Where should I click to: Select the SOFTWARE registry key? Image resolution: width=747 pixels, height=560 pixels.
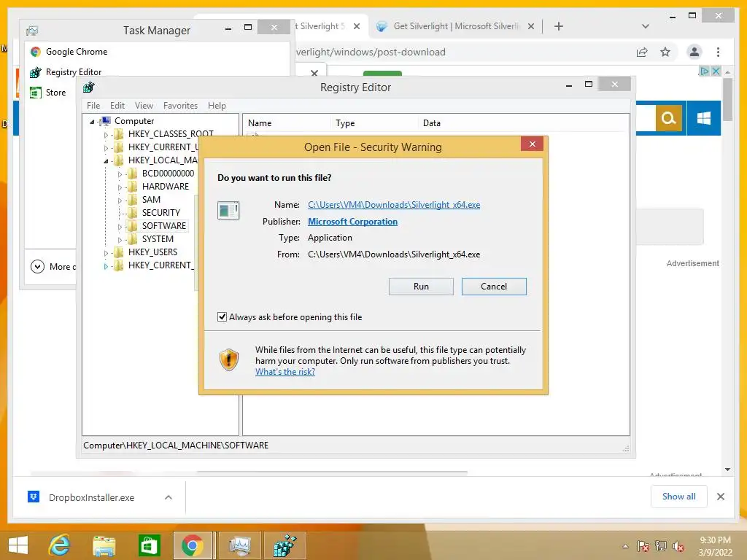(x=164, y=226)
